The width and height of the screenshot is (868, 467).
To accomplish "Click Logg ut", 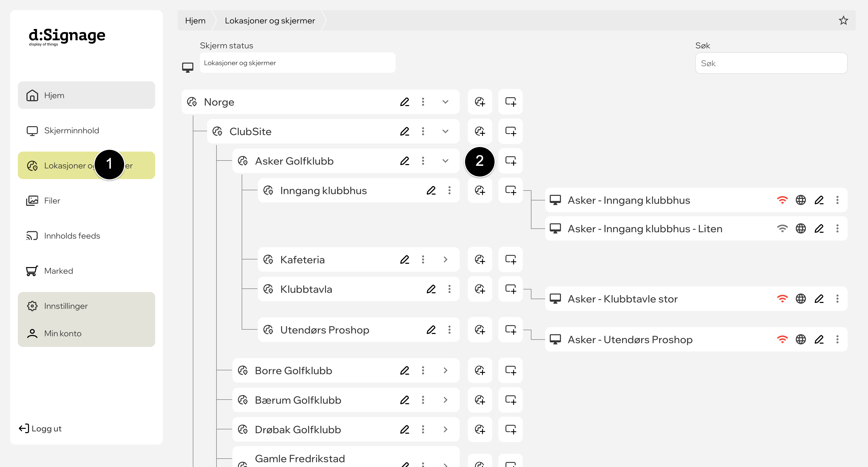I will [x=40, y=429].
